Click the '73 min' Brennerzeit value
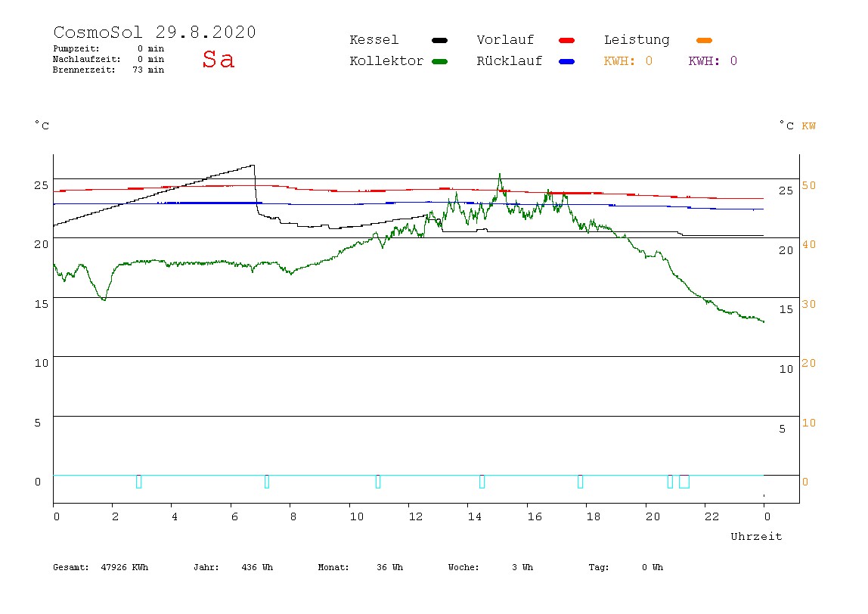 pos(148,70)
